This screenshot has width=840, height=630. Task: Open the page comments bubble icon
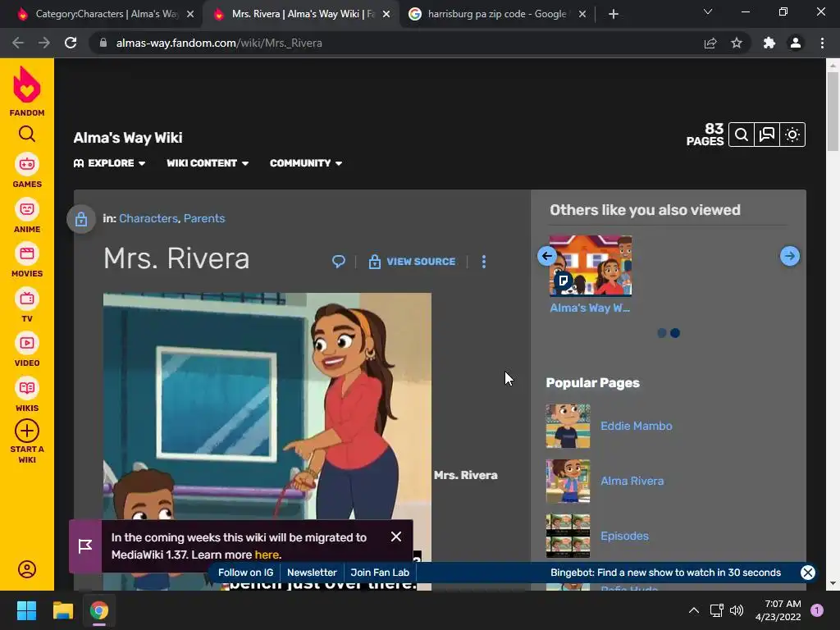(339, 262)
